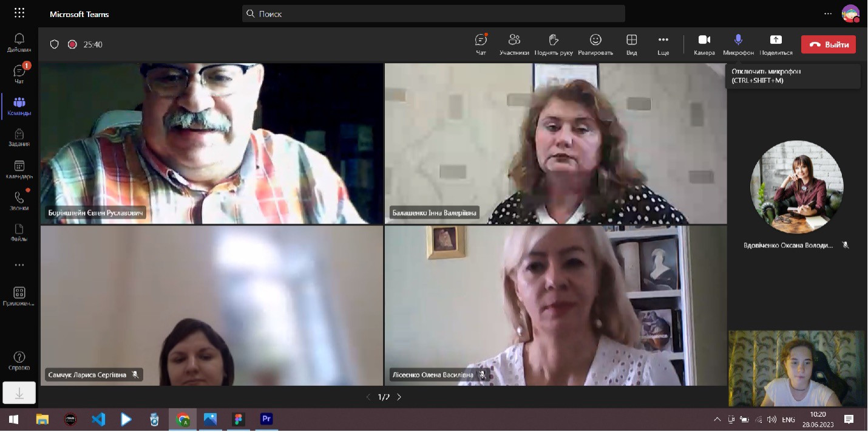
Task: Expand more apps ellipsis in sidebar
Action: (x=19, y=265)
